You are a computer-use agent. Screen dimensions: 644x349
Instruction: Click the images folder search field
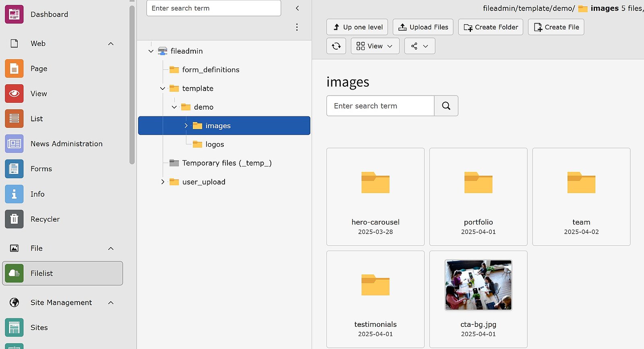click(x=380, y=106)
